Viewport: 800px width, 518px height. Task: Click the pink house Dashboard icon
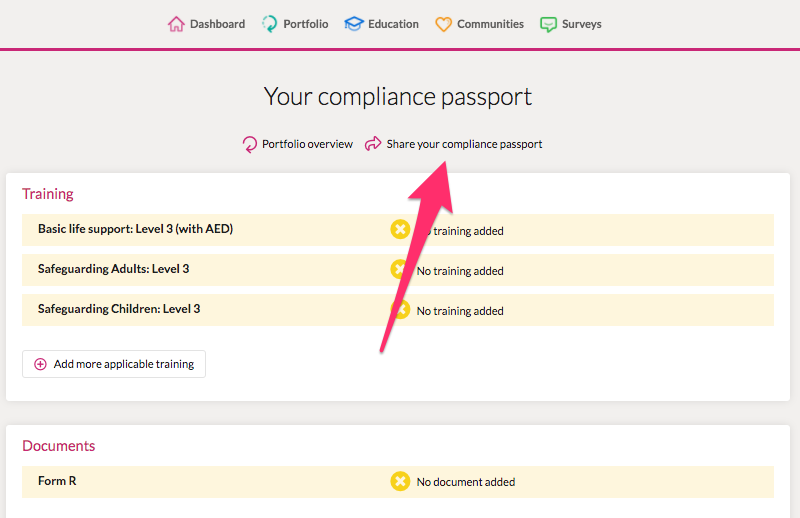coord(176,24)
